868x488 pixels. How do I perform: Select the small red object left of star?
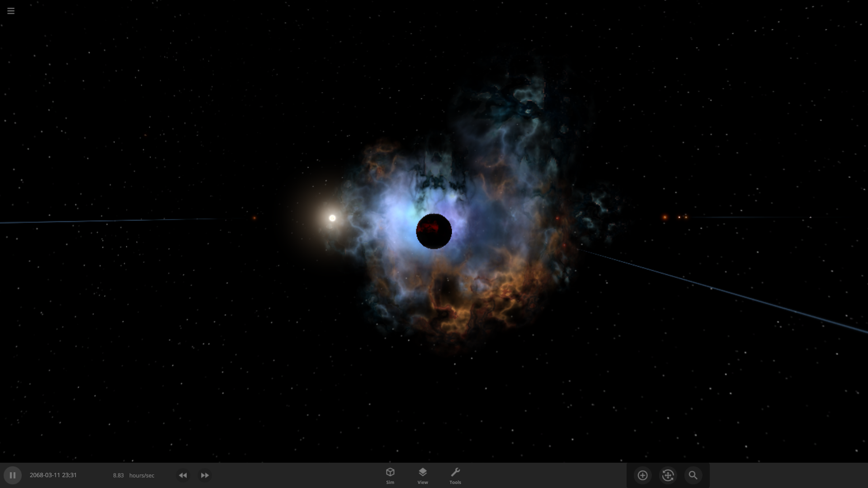[x=254, y=218]
